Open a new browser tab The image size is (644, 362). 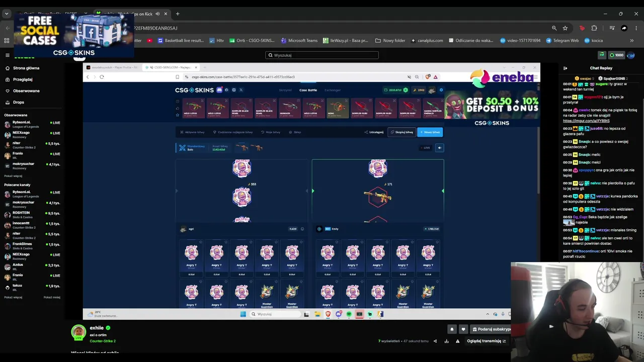178,14
